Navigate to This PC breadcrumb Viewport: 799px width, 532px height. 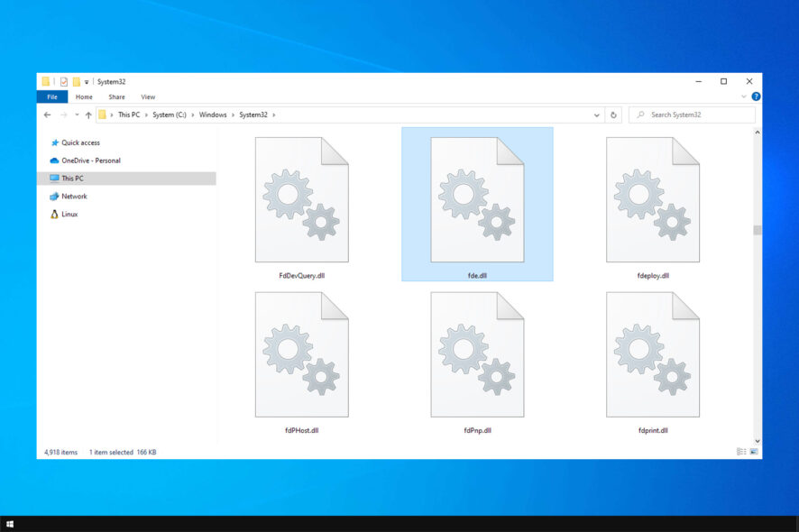[129, 115]
